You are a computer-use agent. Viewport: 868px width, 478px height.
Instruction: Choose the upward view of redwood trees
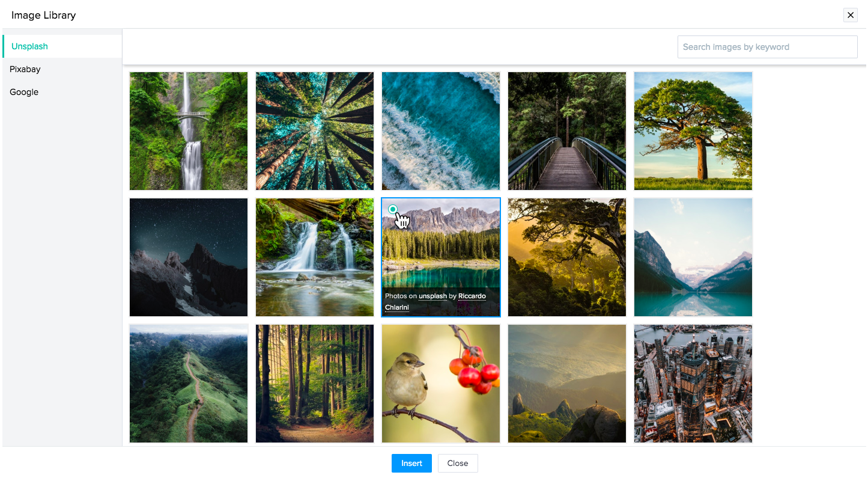[x=315, y=131]
